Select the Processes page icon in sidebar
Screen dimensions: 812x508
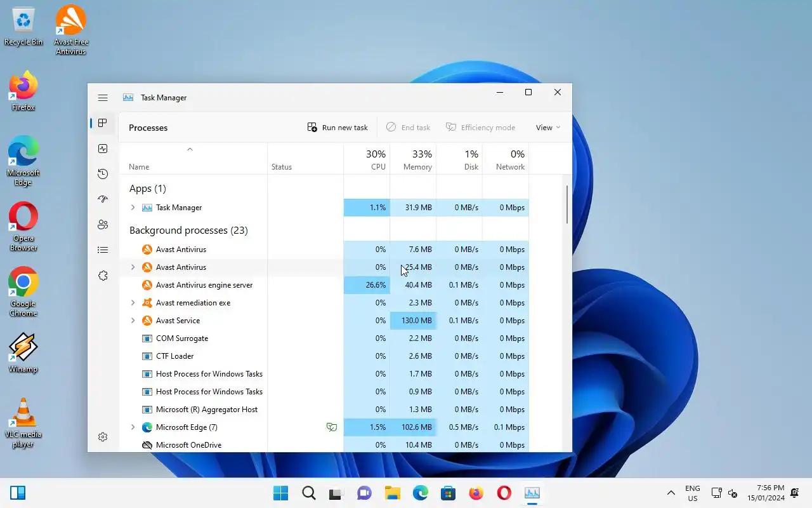click(x=103, y=123)
